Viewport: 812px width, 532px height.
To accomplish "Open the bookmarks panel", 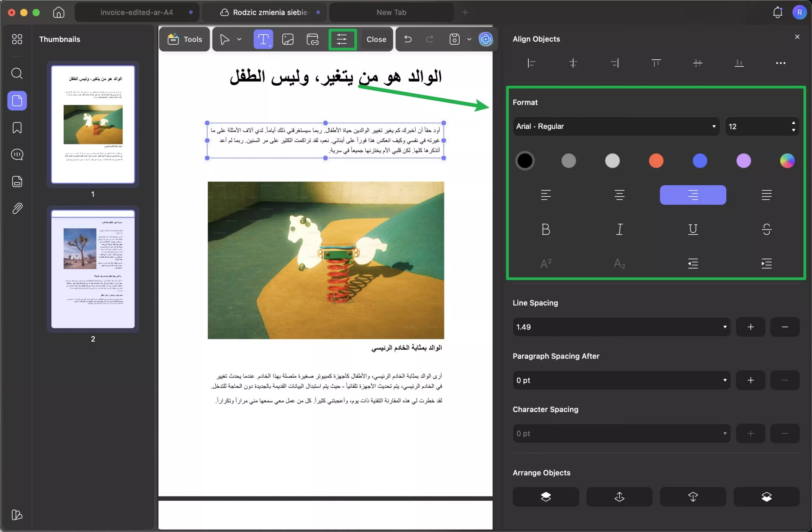I will tap(17, 127).
